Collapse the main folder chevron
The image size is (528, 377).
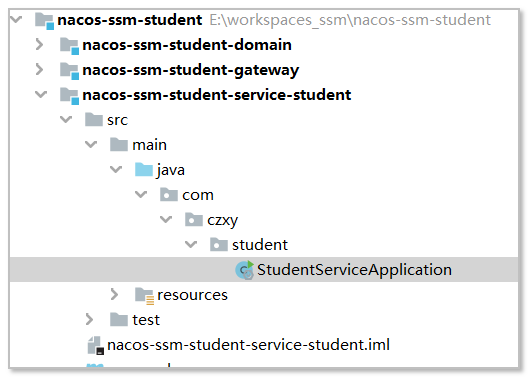(91, 144)
